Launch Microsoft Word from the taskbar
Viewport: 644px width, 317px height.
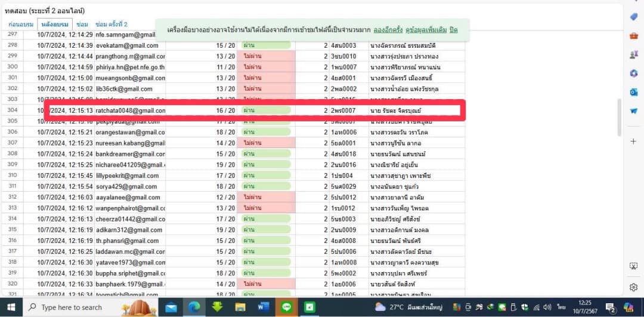pos(264,307)
